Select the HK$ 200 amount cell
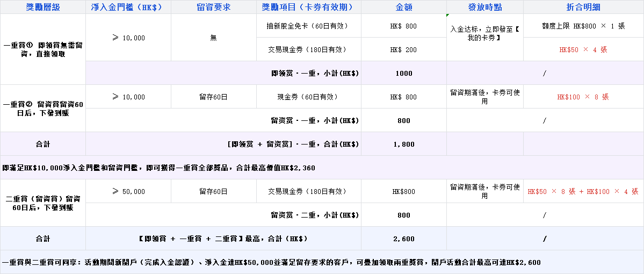644x274 pixels. [404, 49]
